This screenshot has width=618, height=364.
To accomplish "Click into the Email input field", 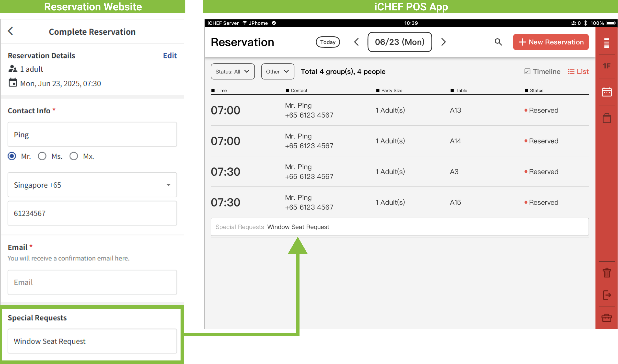I will [x=92, y=282].
